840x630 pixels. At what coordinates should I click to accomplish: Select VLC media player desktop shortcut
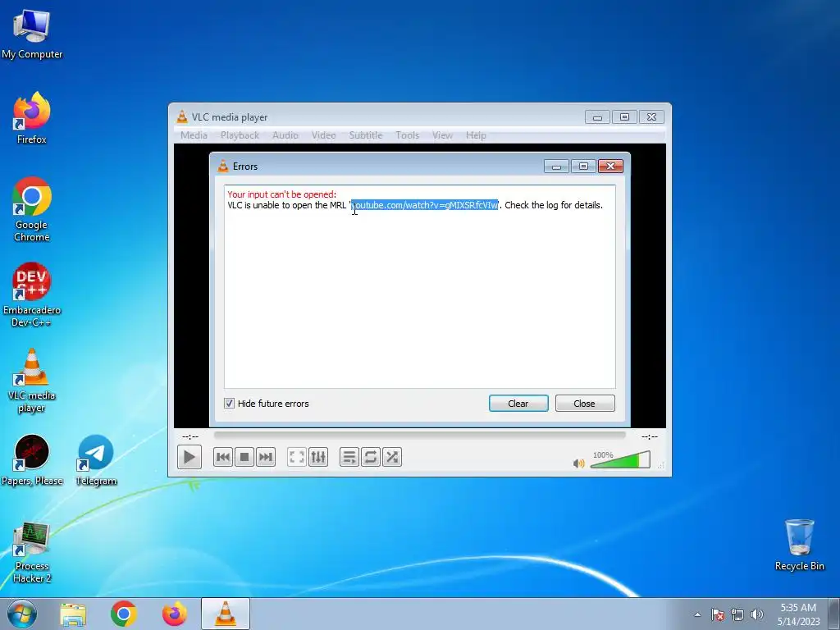[32, 381]
